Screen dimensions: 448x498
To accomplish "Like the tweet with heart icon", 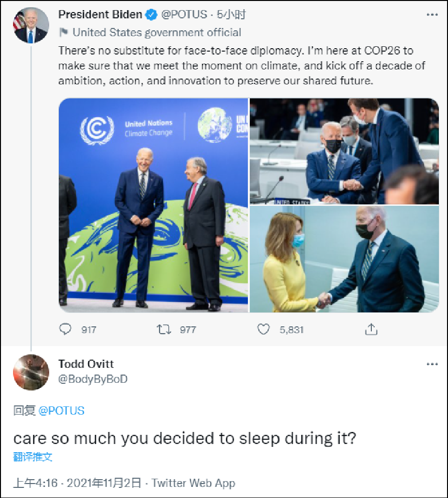I will pyautogui.click(x=263, y=329).
